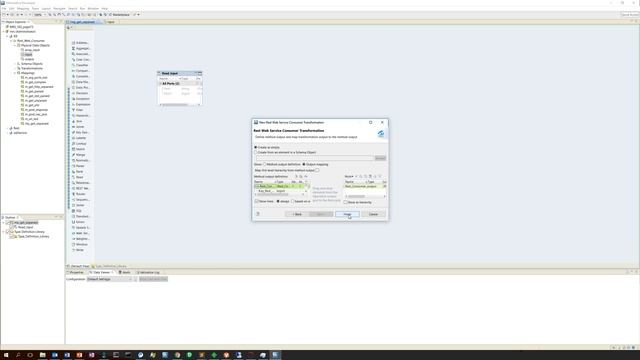Select m_get_complex mapping in Object Explorer
The image size is (640, 360).
pyautogui.click(x=36, y=82)
